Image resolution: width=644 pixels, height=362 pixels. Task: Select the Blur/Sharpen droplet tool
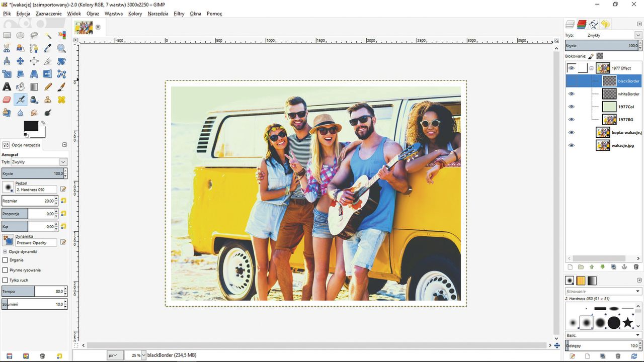pos(21,113)
